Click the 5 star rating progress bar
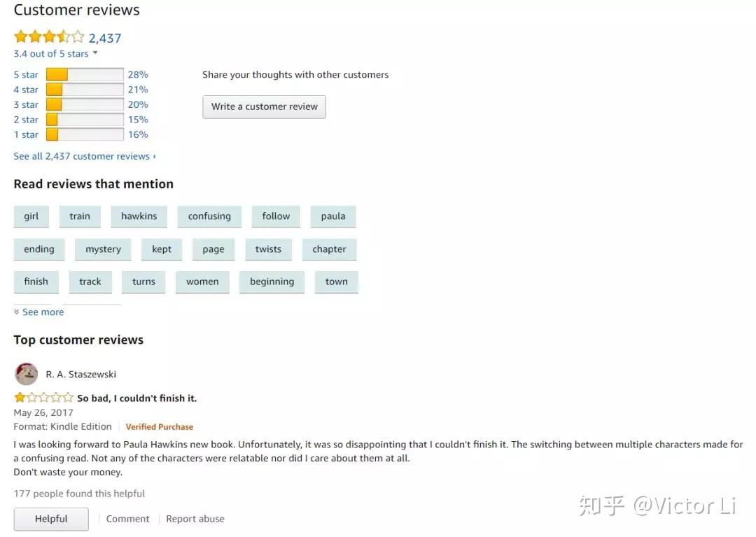Screen dimensions: 756x537 tap(84, 74)
